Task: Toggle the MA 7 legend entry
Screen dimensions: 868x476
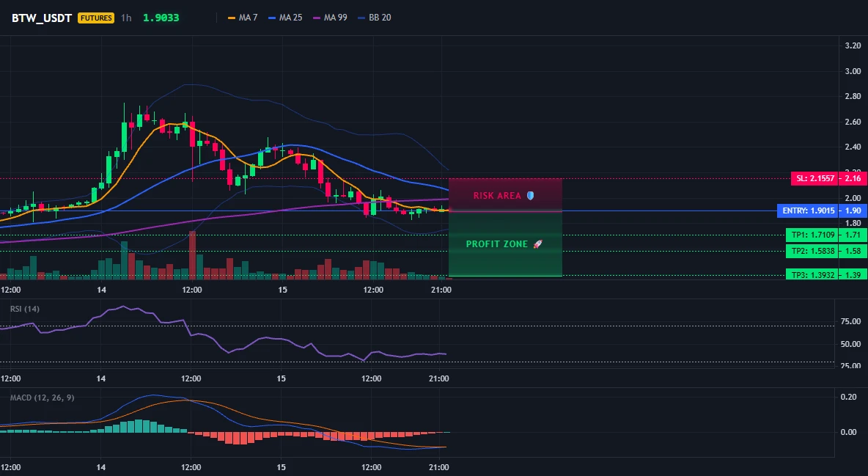Action: pos(243,18)
